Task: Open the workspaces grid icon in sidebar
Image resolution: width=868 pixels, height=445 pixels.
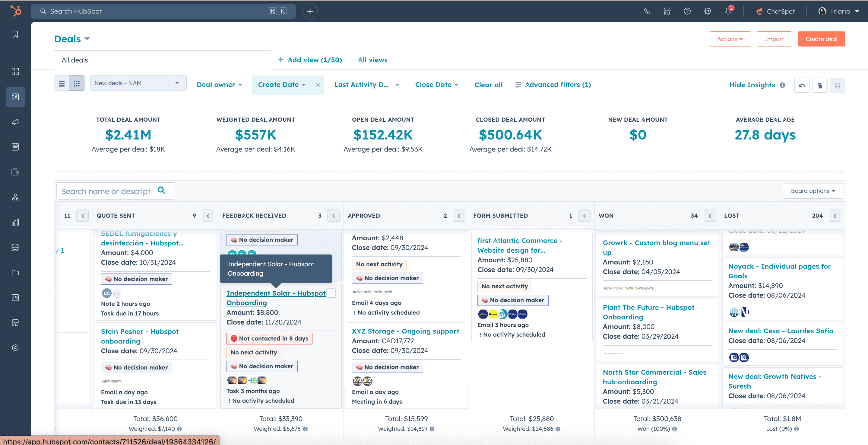Action: click(x=15, y=72)
